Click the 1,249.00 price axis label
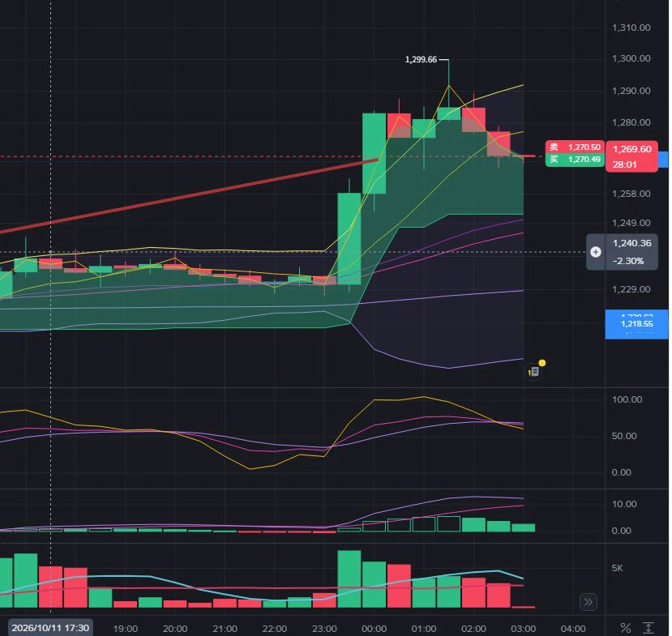The width and height of the screenshot is (672, 636). (x=631, y=223)
